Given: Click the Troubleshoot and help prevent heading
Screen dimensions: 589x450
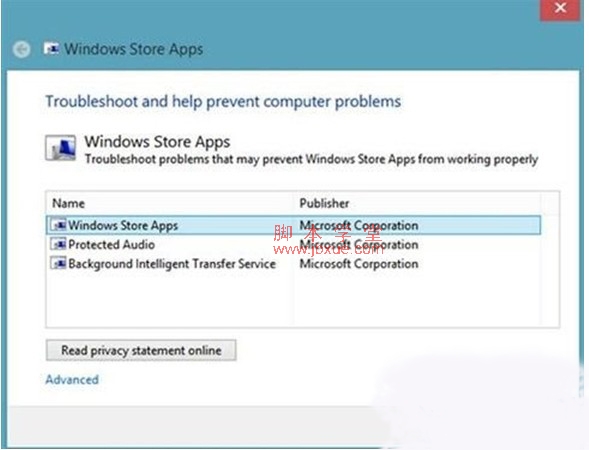Looking at the screenshot, I should coord(223,101).
